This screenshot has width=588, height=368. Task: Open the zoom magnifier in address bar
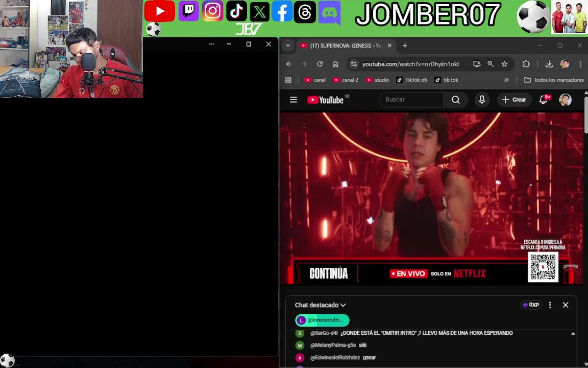coord(491,64)
